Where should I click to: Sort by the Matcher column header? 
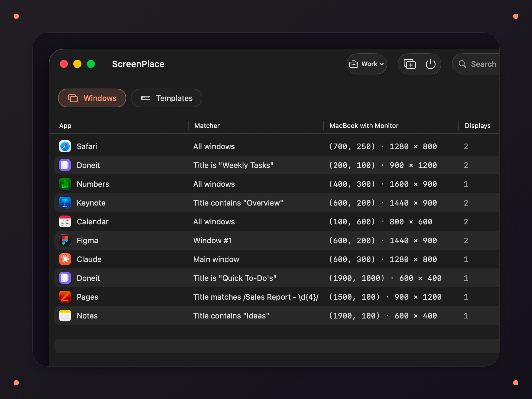pyautogui.click(x=207, y=126)
